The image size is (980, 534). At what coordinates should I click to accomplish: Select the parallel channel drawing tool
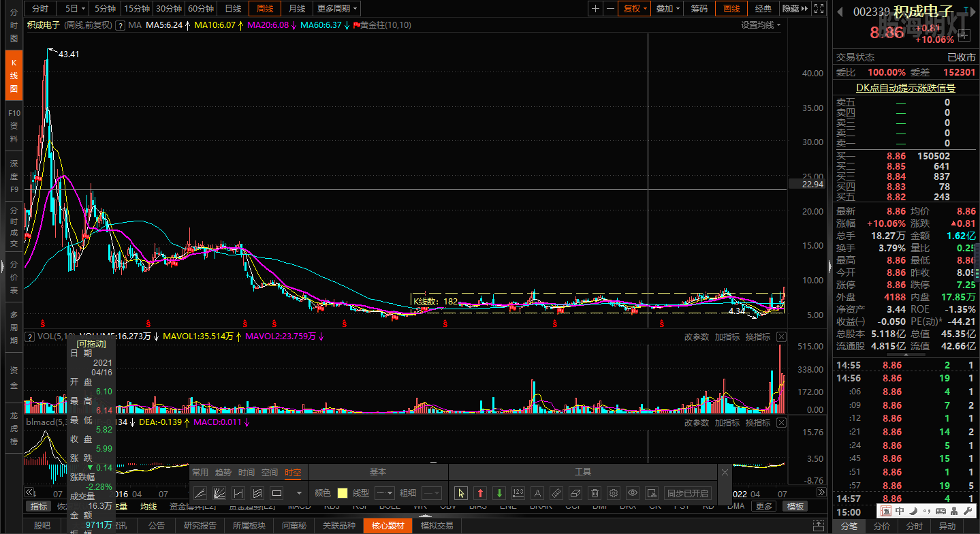pos(257,493)
